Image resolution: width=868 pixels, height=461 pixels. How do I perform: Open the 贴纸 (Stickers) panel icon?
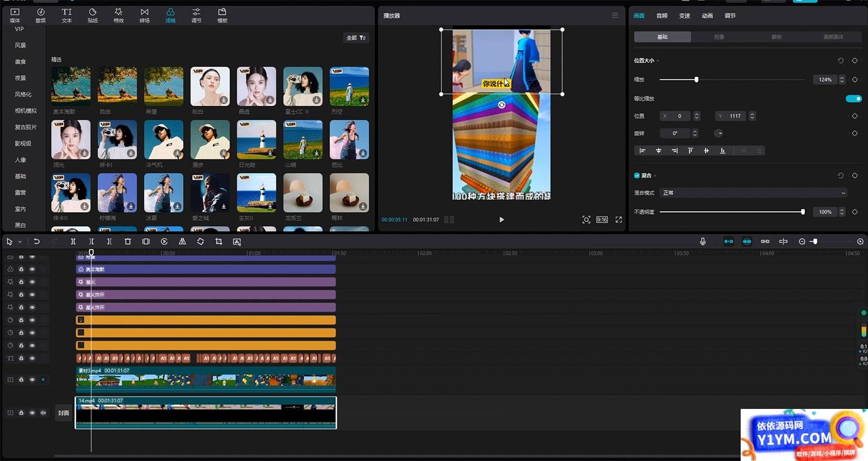tap(93, 15)
